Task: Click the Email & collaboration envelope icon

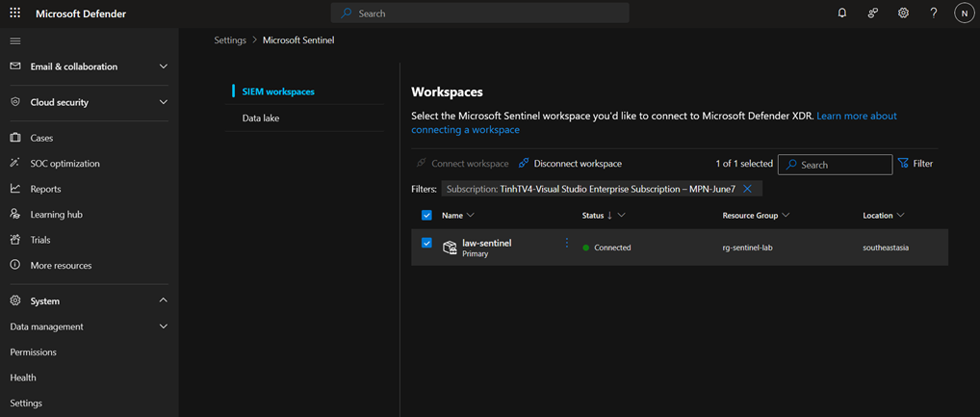Action: (x=15, y=66)
